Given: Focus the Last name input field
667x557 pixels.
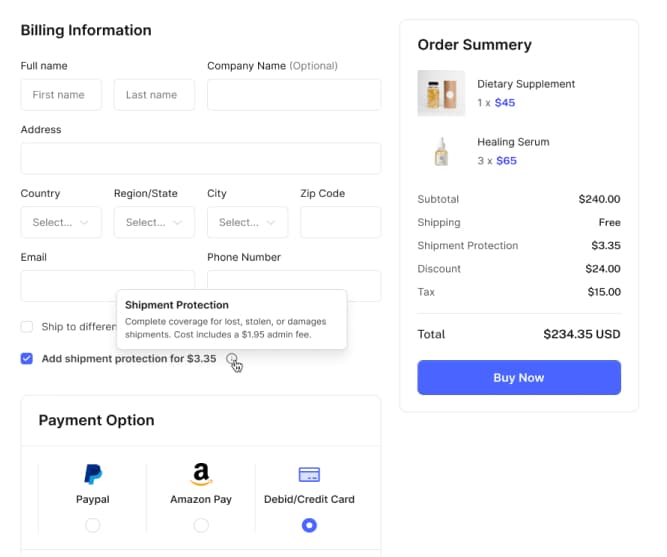Looking at the screenshot, I should click(154, 94).
